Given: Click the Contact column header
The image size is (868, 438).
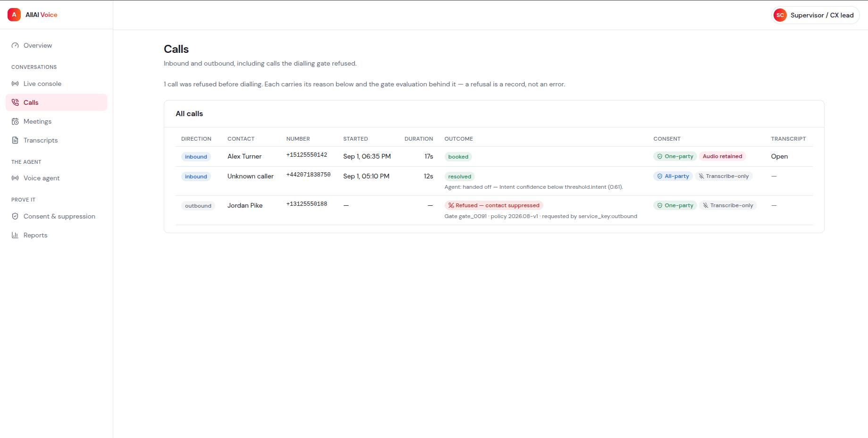Looking at the screenshot, I should [x=241, y=139].
